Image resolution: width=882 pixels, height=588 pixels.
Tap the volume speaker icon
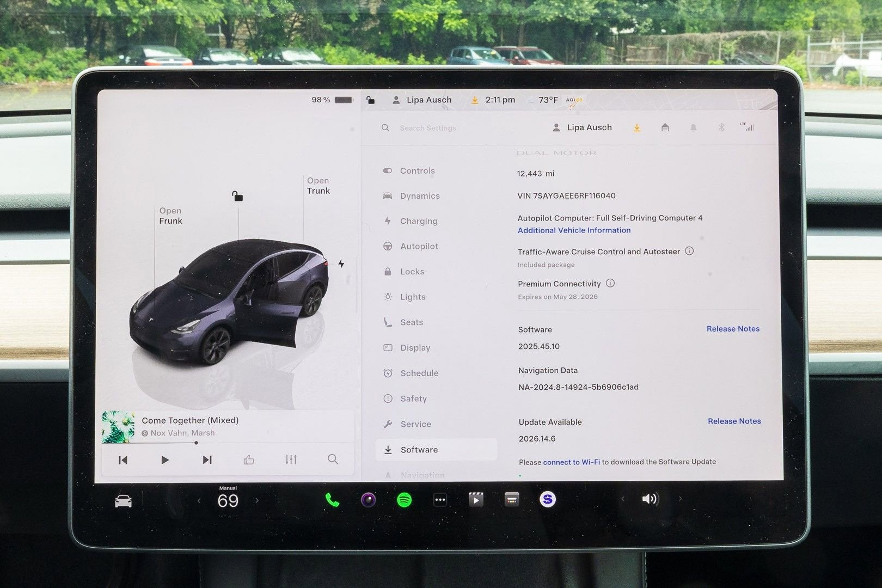[650, 499]
